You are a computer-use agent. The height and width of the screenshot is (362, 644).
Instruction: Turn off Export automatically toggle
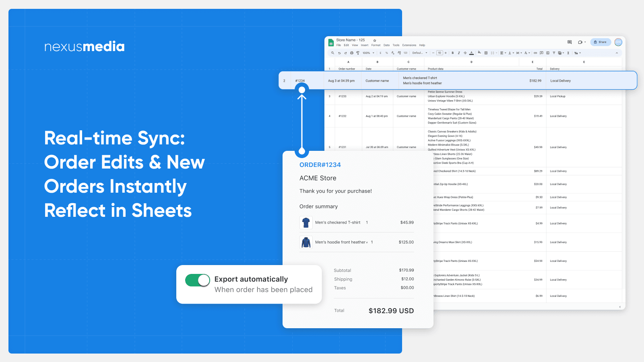tap(198, 280)
